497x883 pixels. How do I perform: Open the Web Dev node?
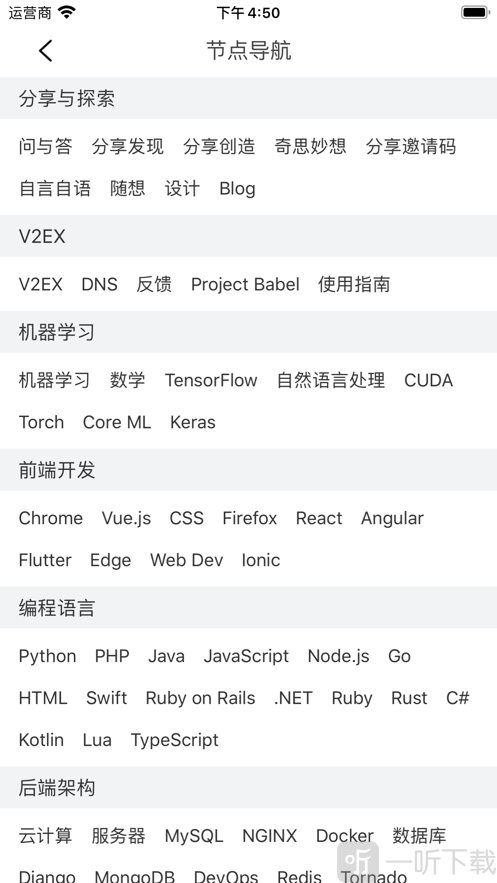(x=186, y=560)
